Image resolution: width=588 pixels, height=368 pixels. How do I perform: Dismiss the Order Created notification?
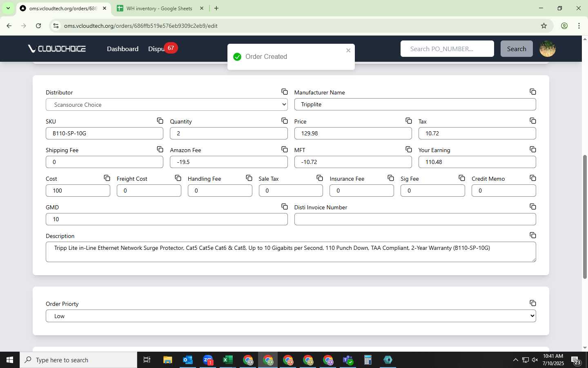(x=348, y=50)
